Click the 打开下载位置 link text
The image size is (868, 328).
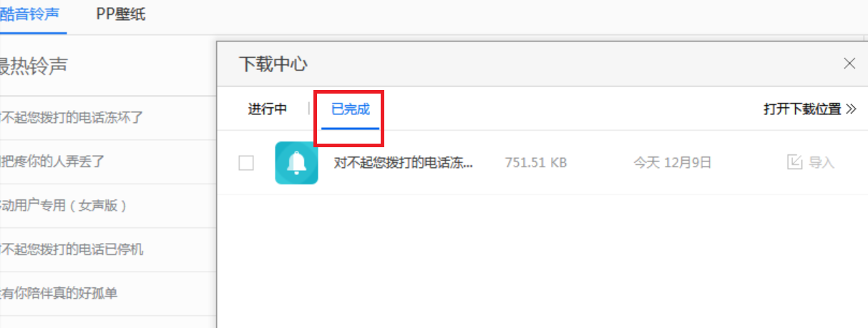pyautogui.click(x=802, y=109)
